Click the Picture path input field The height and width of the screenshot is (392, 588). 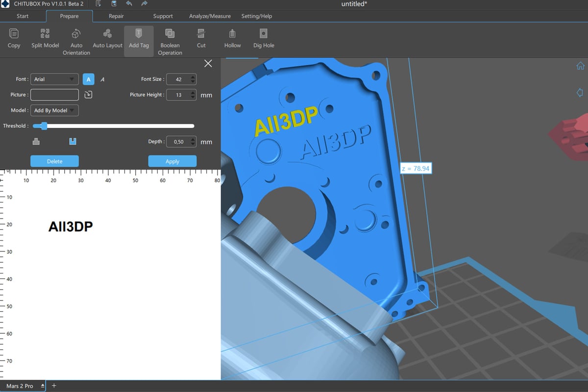[x=54, y=95]
